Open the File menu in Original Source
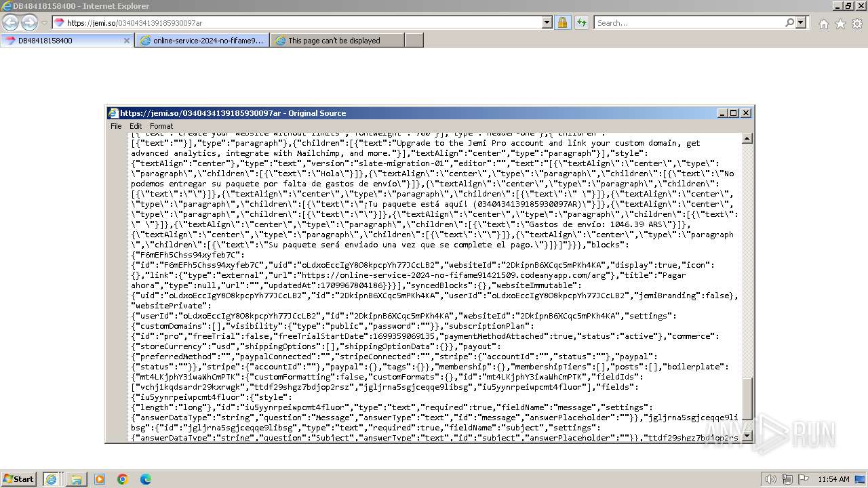Viewport: 868px width, 488px height. (116, 126)
